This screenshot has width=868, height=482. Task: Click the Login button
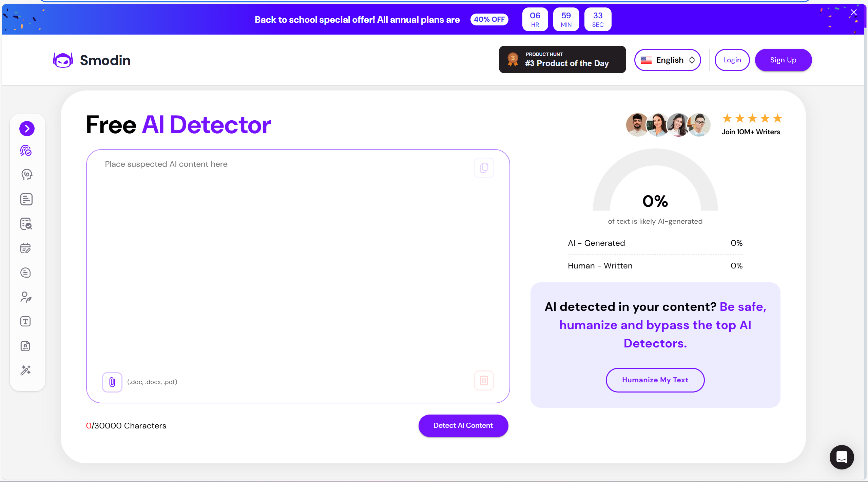(x=732, y=60)
